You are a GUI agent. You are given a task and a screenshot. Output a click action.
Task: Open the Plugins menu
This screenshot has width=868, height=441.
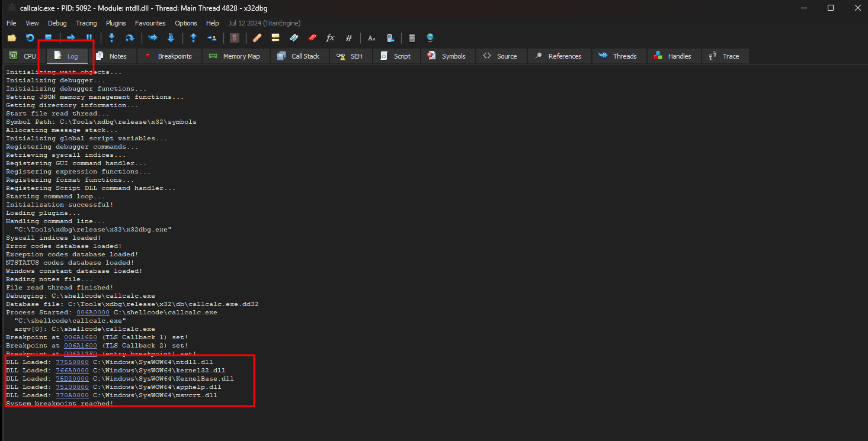pyautogui.click(x=116, y=23)
